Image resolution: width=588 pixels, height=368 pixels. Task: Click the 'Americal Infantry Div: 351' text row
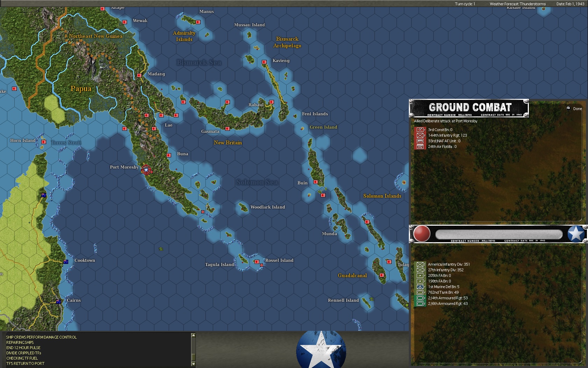click(449, 264)
